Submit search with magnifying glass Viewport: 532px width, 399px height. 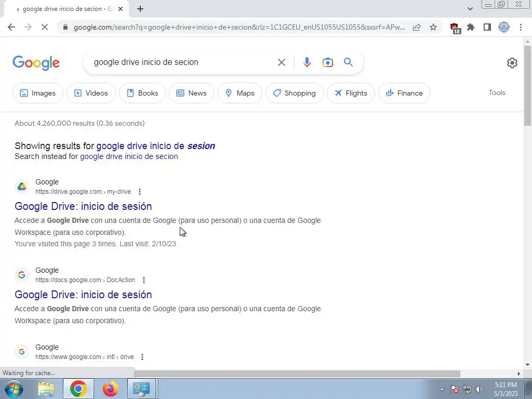point(348,62)
